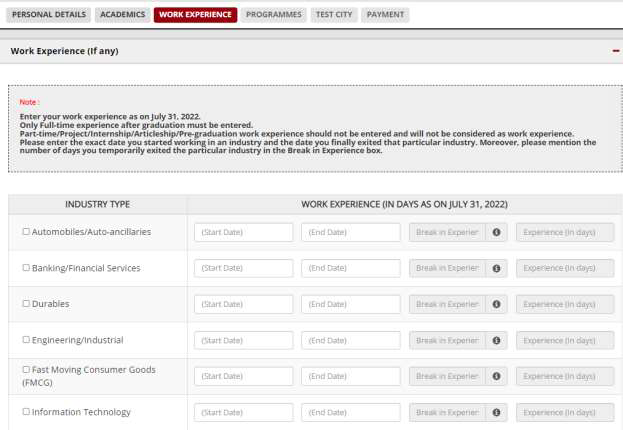
Task: Click Experience (in days) field for Automobiles
Action: pyautogui.click(x=565, y=232)
